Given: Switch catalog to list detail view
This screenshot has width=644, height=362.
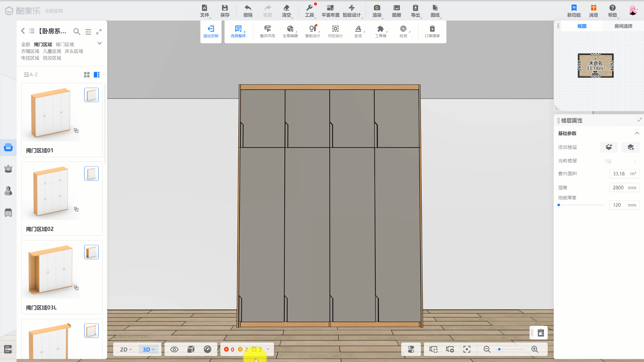Looking at the screenshot, I should [97, 75].
